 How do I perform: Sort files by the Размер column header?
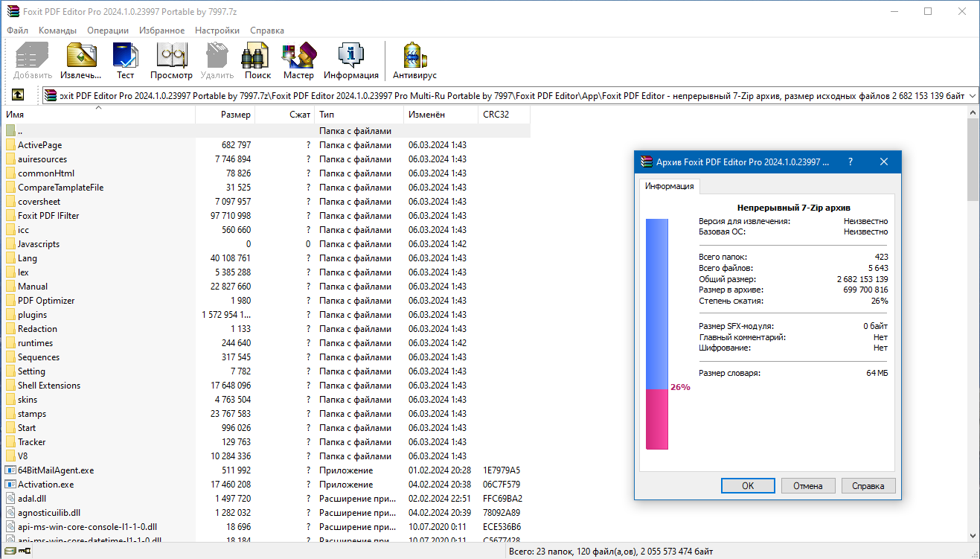click(x=225, y=115)
